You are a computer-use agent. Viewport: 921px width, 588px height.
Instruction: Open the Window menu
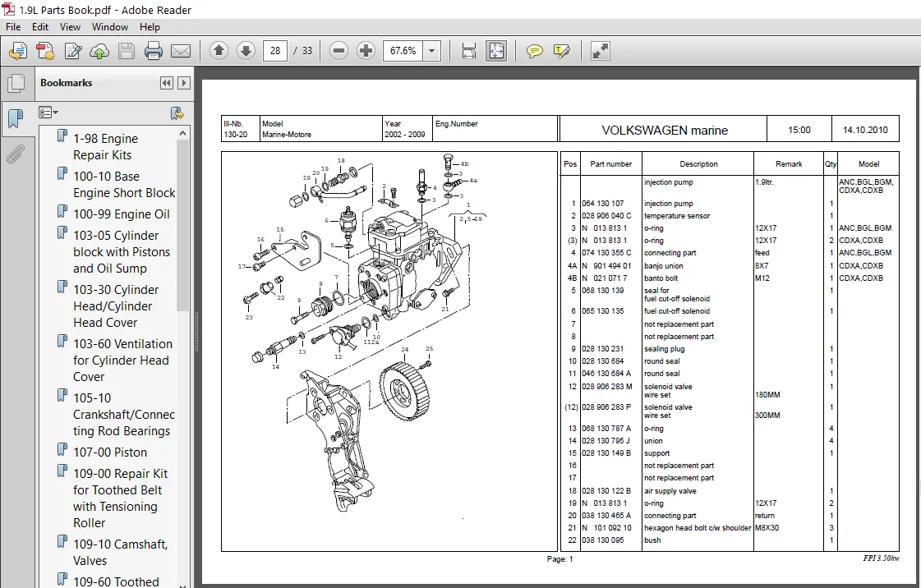(x=110, y=27)
